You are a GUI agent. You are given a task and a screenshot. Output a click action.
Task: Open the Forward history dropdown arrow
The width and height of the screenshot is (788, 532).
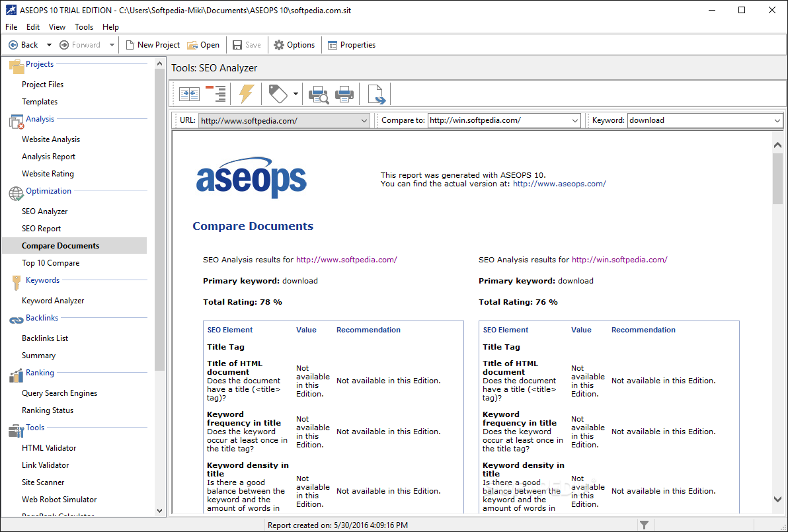coord(112,45)
